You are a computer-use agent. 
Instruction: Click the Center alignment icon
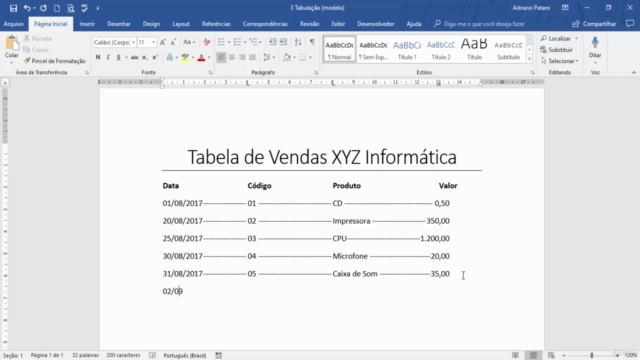point(231,57)
